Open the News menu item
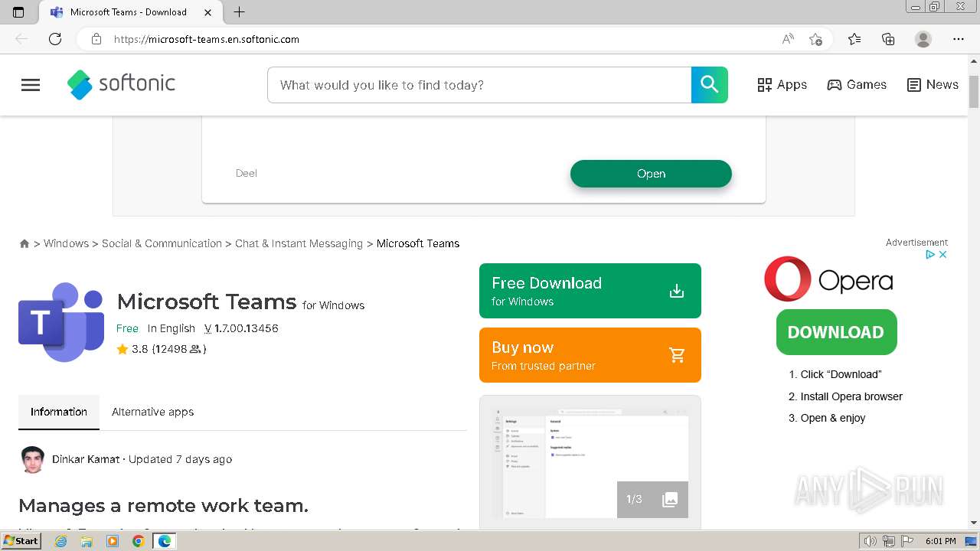980x551 pixels. pyautogui.click(x=933, y=85)
